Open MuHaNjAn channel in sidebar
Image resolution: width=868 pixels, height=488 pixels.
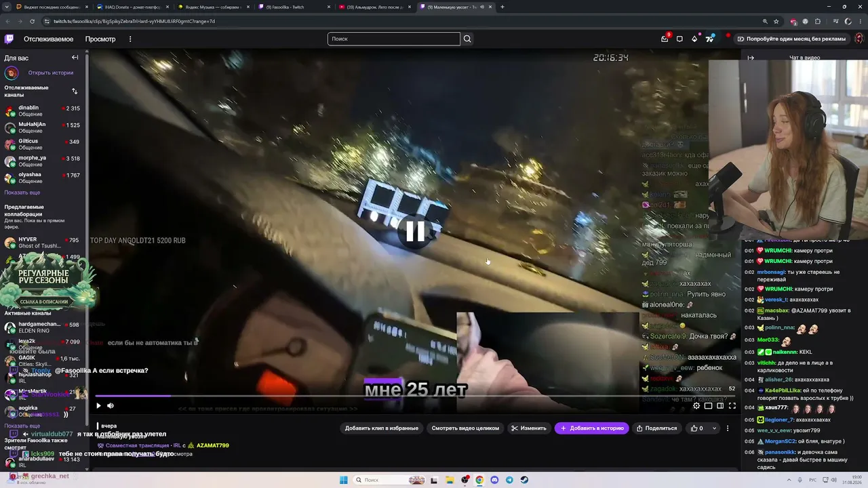coord(43,127)
